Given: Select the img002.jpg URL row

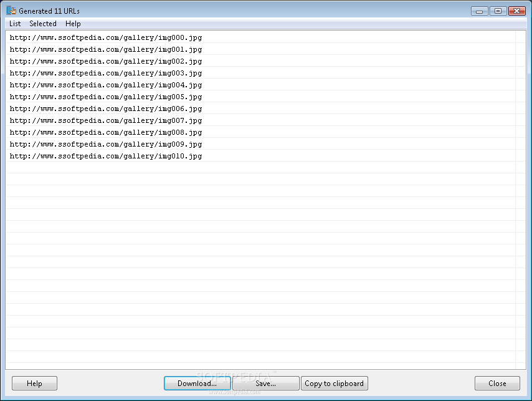Looking at the screenshot, I should pyautogui.click(x=260, y=61).
